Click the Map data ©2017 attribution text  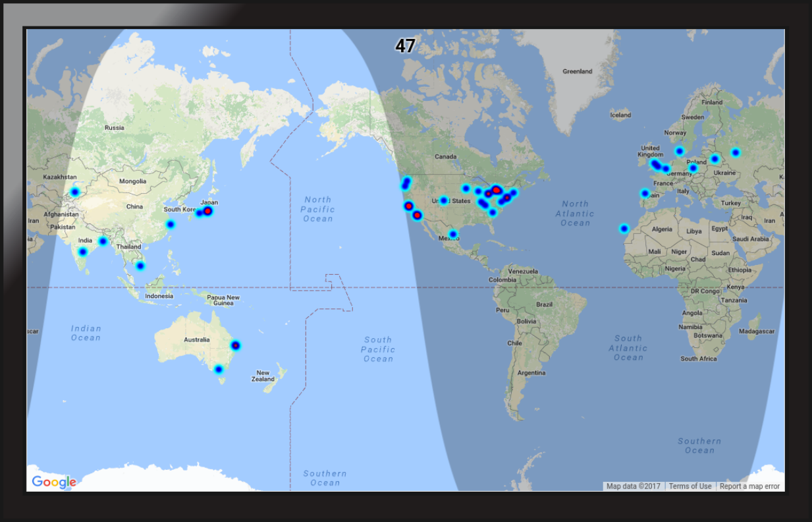click(633, 486)
